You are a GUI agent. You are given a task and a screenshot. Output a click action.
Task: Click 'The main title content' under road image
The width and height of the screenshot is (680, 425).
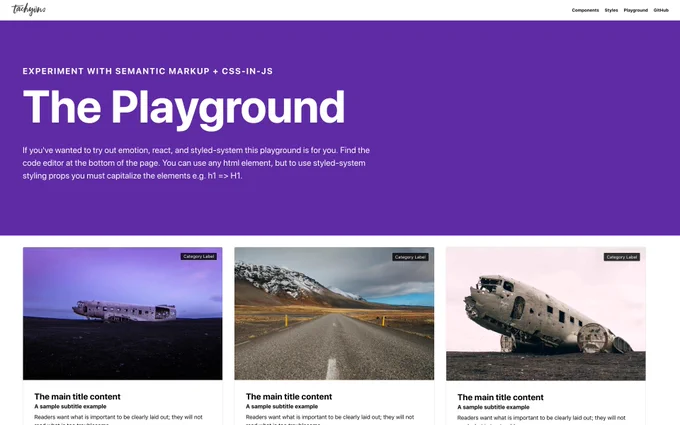[289, 396]
